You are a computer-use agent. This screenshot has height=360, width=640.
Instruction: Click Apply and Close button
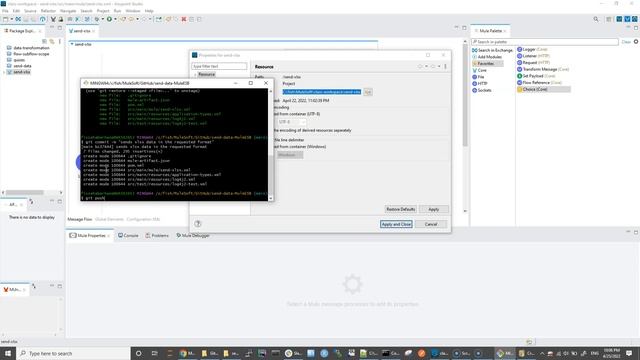click(x=396, y=224)
